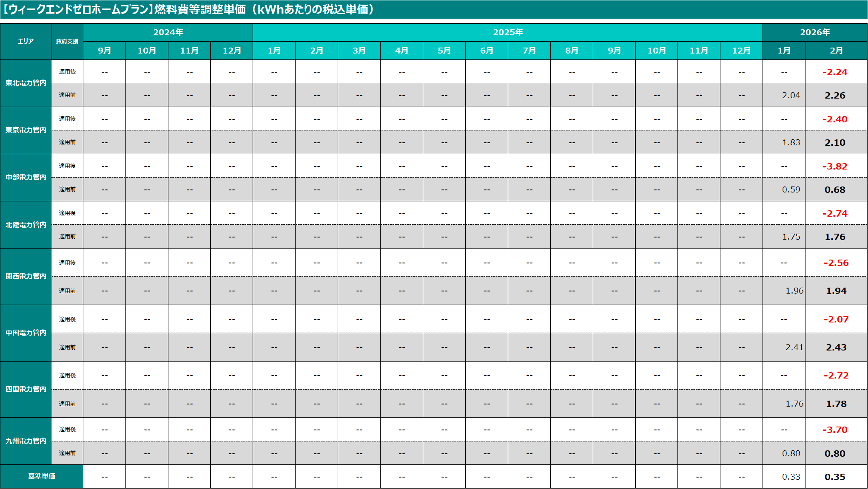Click the 東北電力管内 area cell
868x489 pixels.
[26, 83]
